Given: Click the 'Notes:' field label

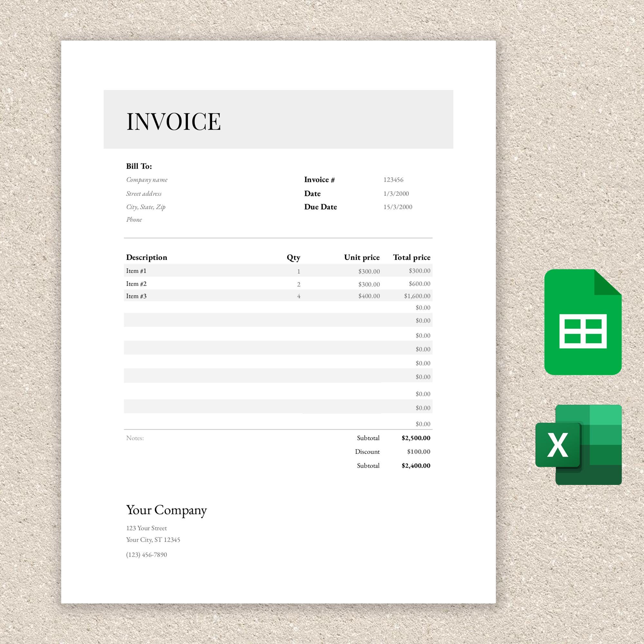Looking at the screenshot, I should [135, 438].
